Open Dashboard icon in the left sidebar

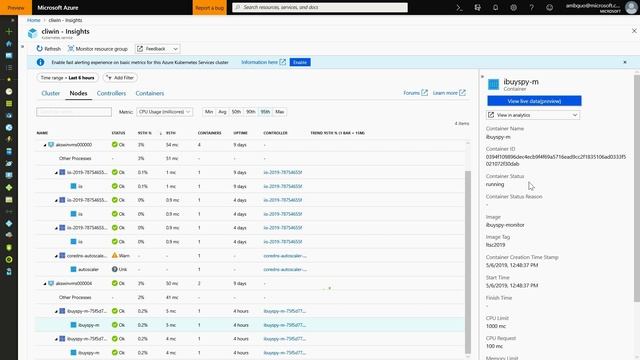click(9, 56)
